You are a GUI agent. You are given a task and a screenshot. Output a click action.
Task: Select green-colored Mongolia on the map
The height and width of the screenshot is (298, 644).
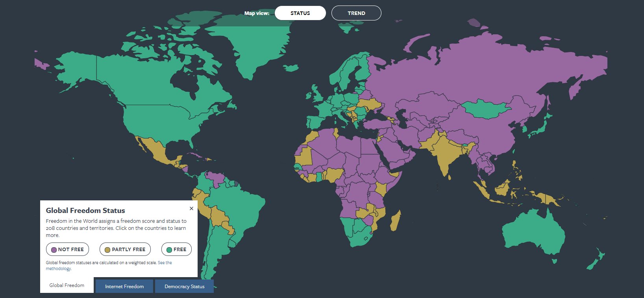pyautogui.click(x=484, y=109)
